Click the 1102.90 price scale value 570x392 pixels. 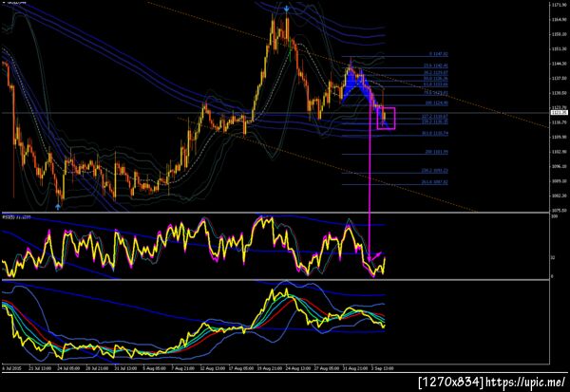(560, 152)
